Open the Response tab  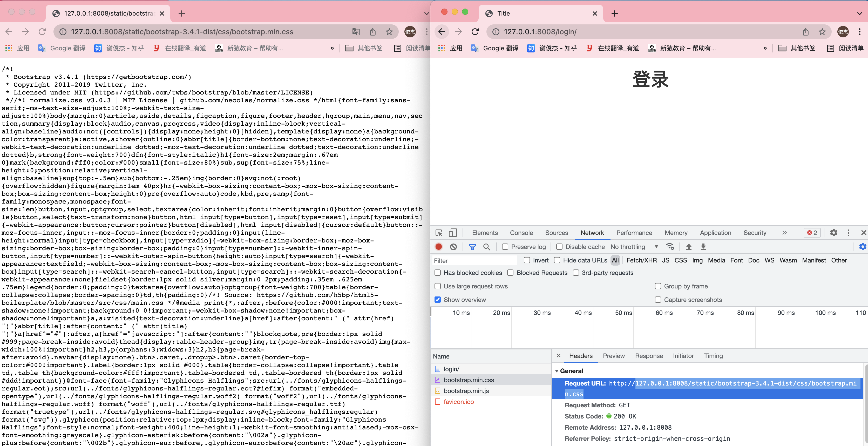click(649, 356)
